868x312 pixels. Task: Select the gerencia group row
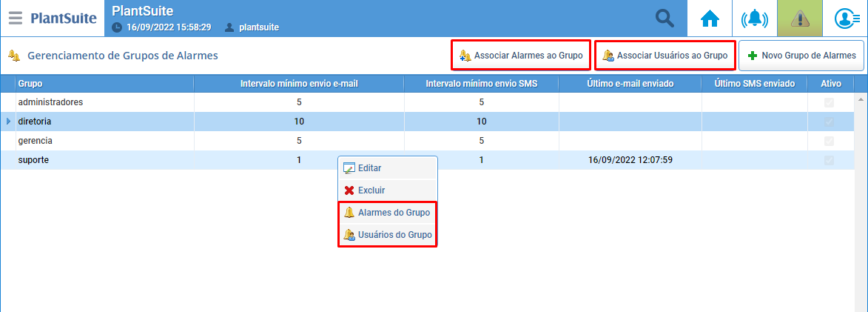click(429, 141)
